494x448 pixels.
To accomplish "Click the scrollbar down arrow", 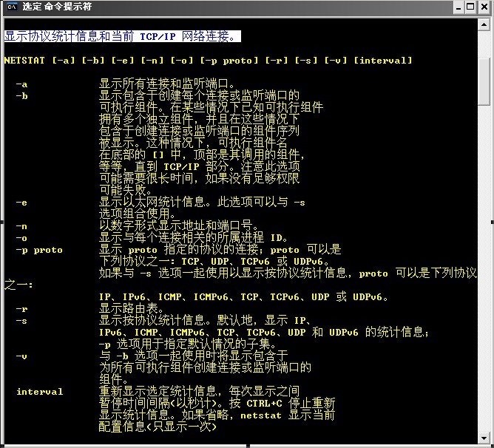I will [x=484, y=438].
